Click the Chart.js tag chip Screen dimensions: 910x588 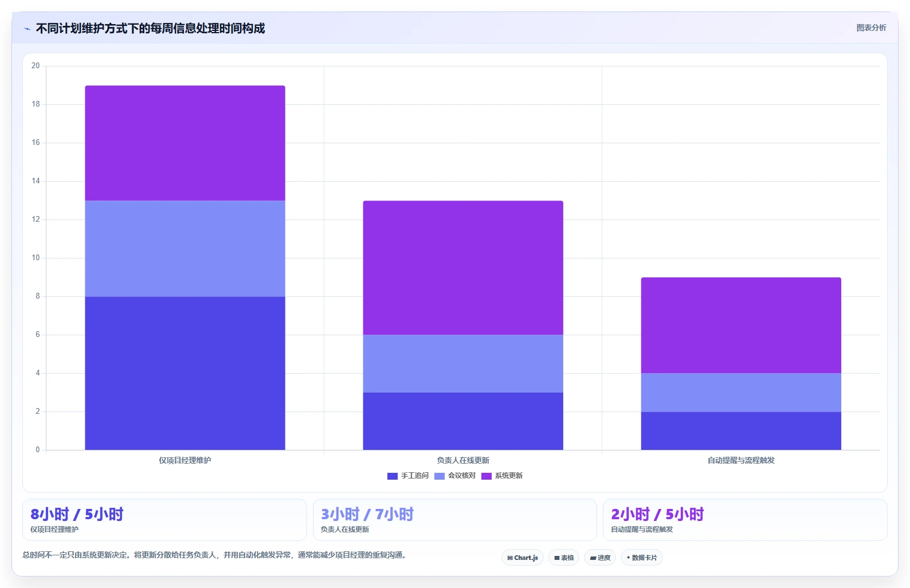523,558
